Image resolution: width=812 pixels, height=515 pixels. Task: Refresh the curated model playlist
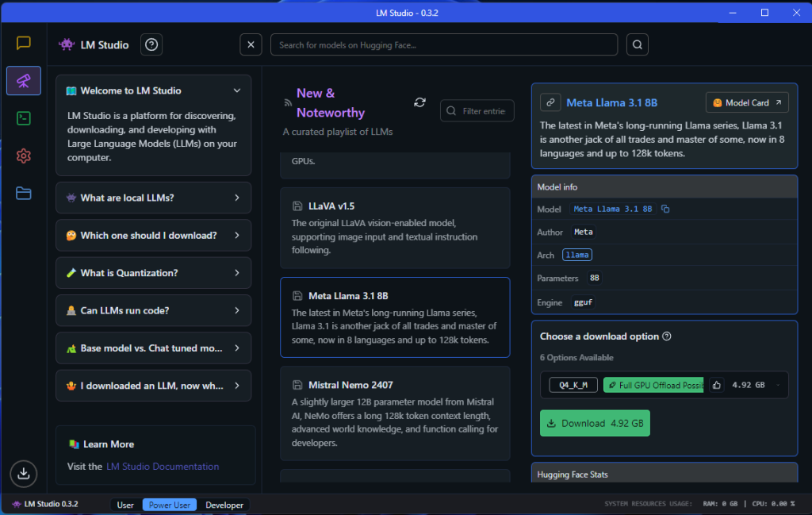[x=419, y=102]
